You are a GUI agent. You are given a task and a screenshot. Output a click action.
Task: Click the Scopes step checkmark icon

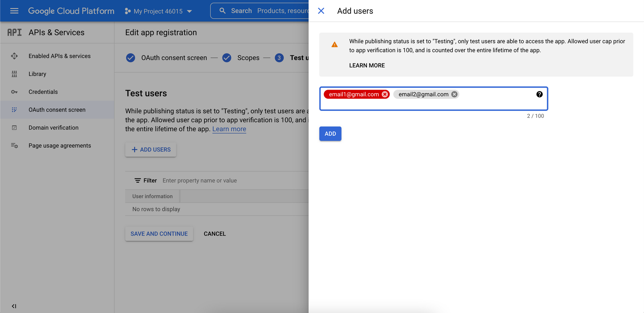(x=227, y=58)
